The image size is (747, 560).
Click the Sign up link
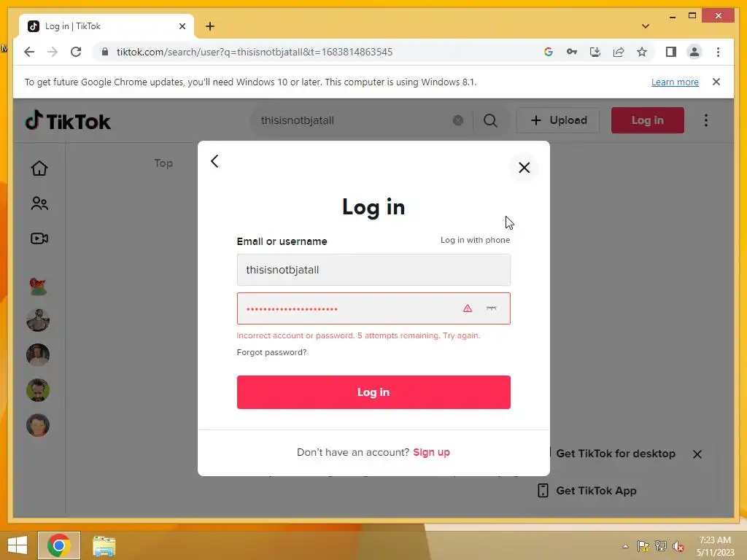coord(432,452)
